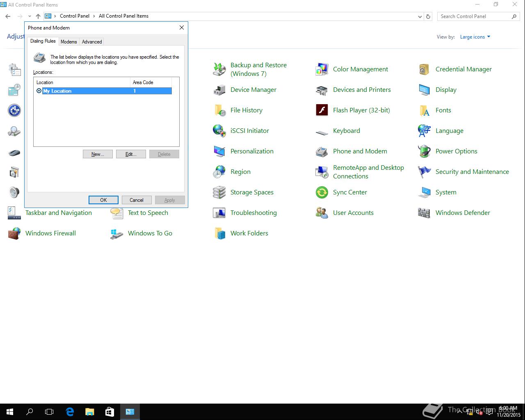Click New... location button
This screenshot has width=525, height=420.
(x=98, y=154)
